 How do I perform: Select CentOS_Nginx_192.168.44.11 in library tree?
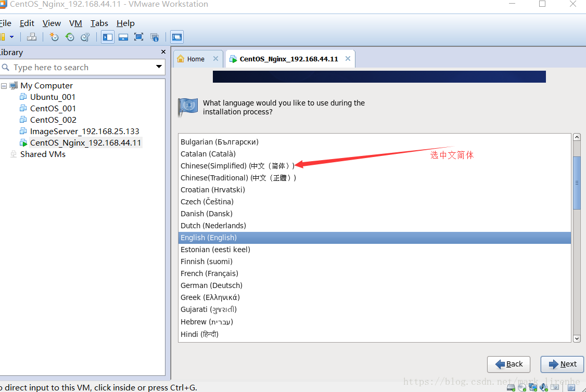tap(85, 142)
